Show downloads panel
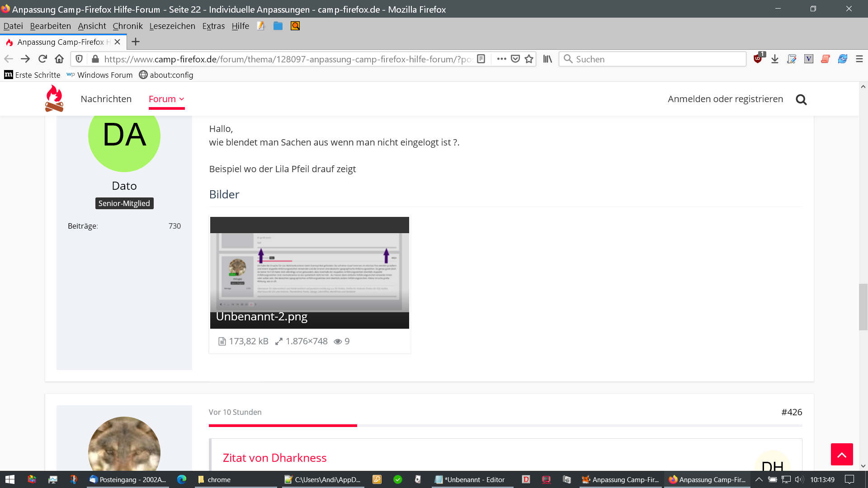 pos(775,59)
